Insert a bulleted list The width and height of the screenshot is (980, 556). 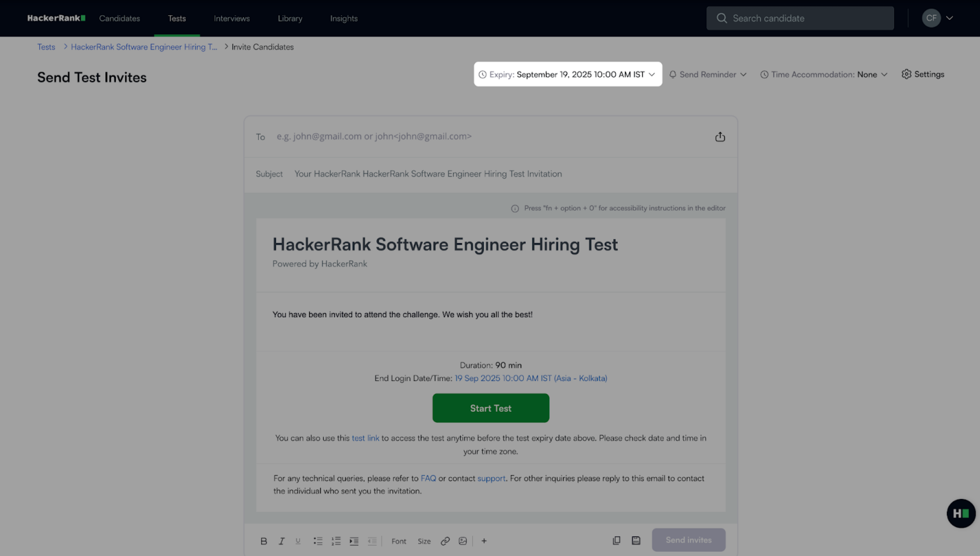pyautogui.click(x=318, y=541)
